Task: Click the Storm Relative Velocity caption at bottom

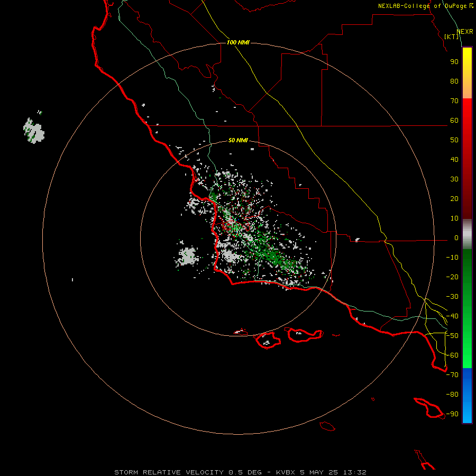Action: tap(241, 472)
